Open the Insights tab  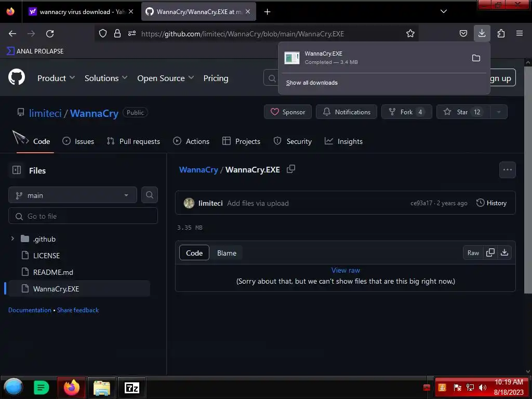(x=343, y=141)
